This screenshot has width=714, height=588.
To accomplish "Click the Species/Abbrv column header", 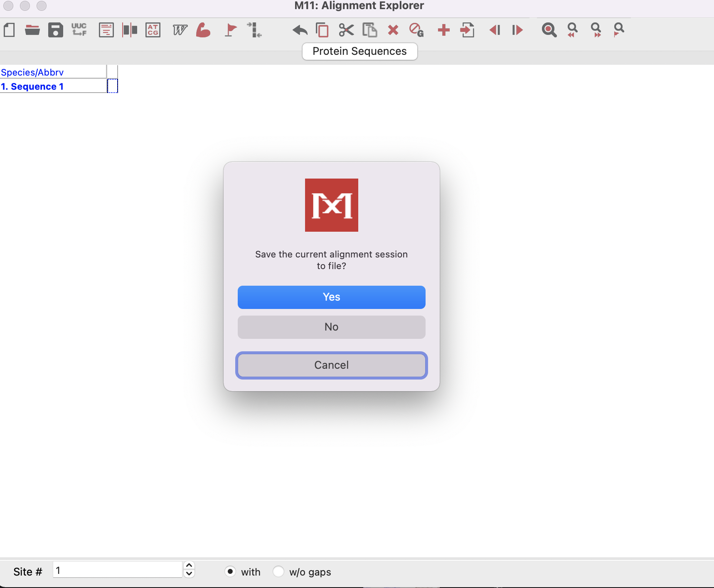I will click(53, 72).
